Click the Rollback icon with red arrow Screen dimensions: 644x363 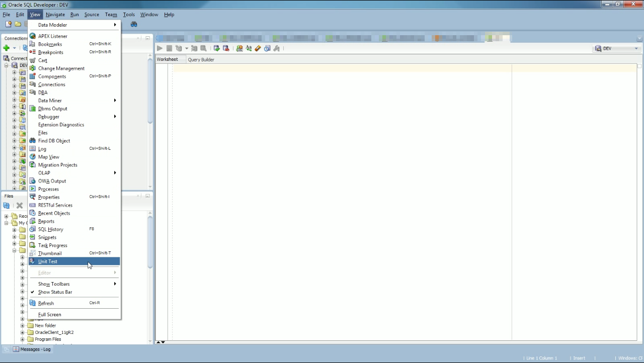click(x=226, y=48)
